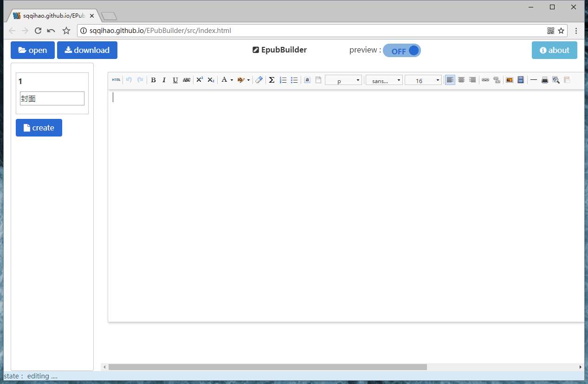Click the insert link chain icon
Viewport: 588px width, 384px height.
click(x=485, y=79)
